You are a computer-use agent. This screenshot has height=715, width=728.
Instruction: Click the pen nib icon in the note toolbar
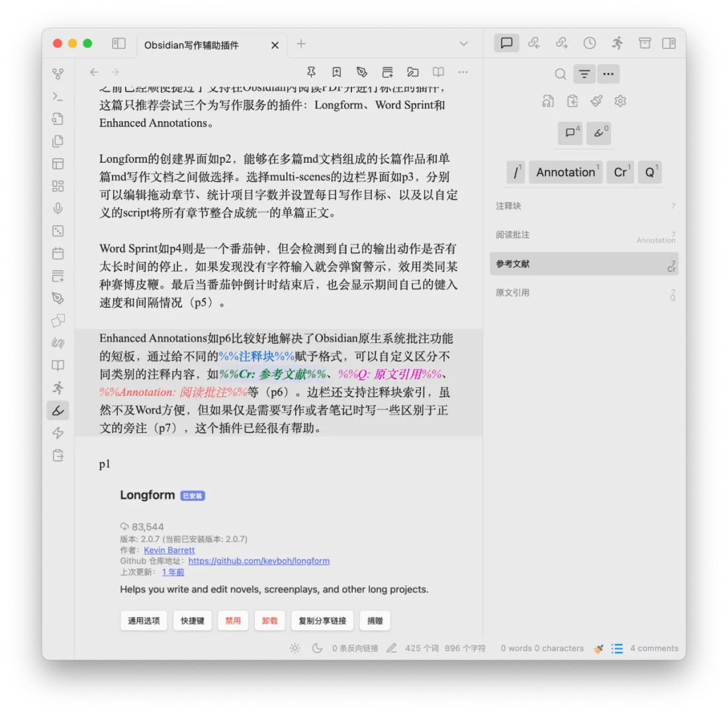(x=362, y=72)
